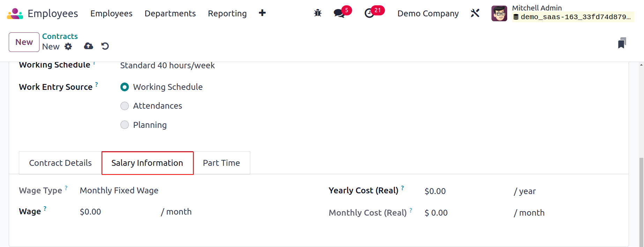Open the messages chat icon

pyautogui.click(x=339, y=13)
